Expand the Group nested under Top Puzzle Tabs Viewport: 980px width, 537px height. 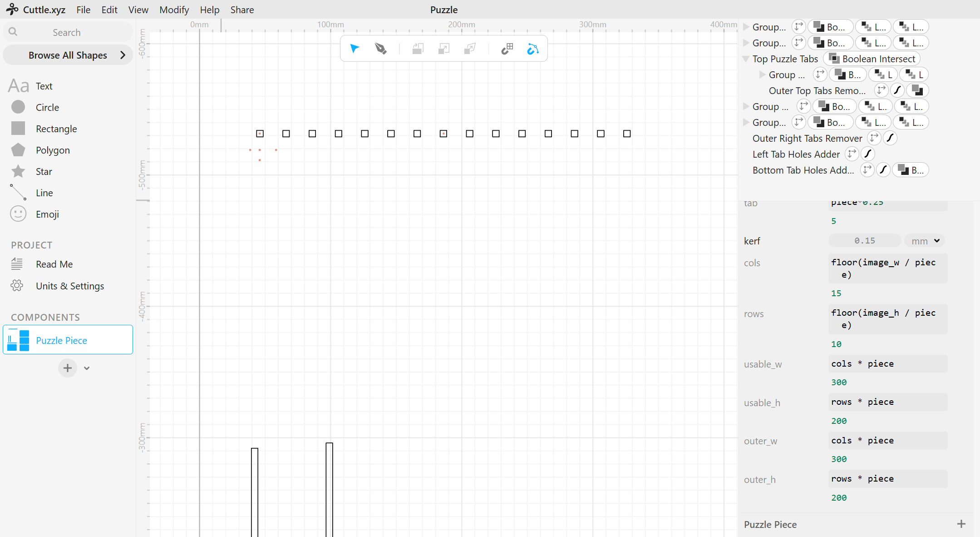coord(762,75)
